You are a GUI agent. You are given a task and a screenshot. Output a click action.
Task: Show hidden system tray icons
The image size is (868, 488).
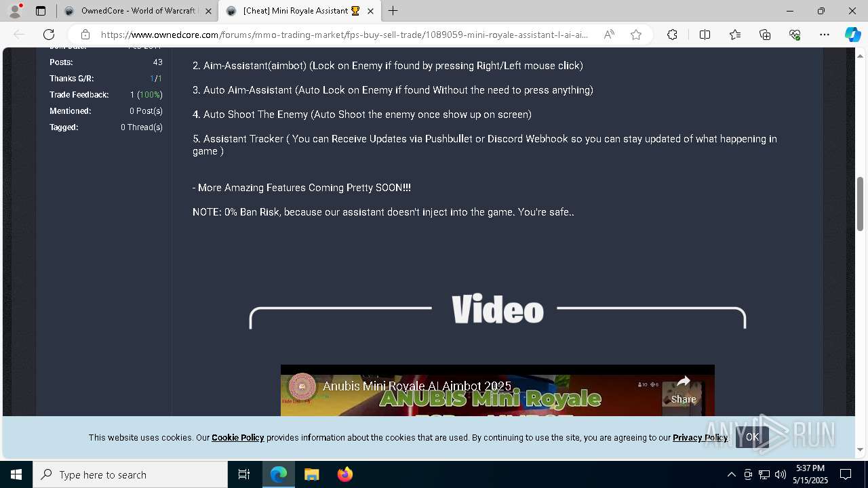pos(731,474)
